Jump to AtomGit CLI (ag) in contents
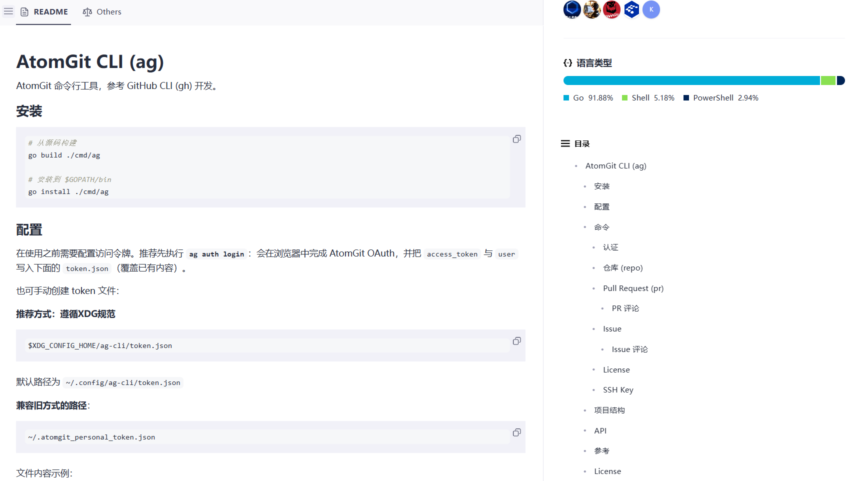The image size is (868, 481). point(615,166)
